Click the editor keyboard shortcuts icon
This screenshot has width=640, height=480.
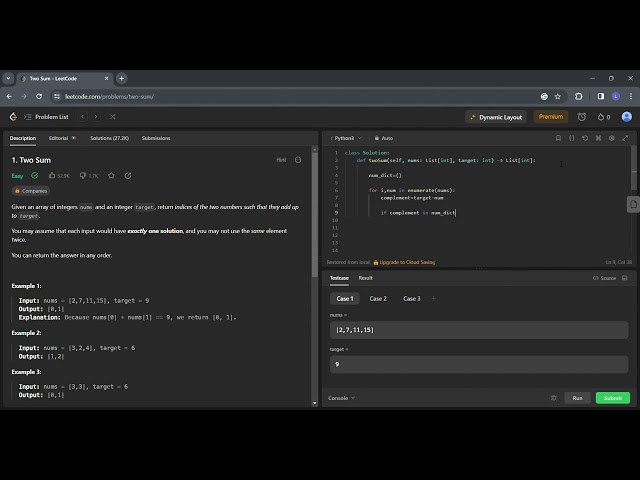(x=598, y=138)
